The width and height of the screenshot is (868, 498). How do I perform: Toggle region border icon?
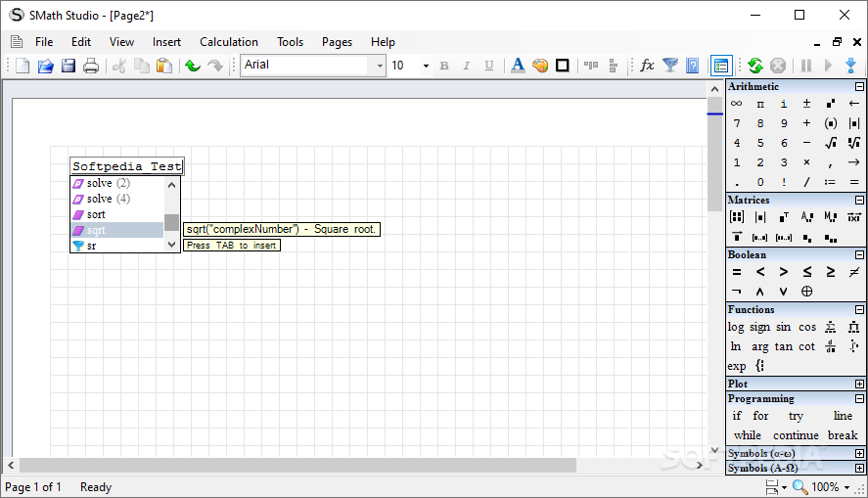[x=563, y=66]
